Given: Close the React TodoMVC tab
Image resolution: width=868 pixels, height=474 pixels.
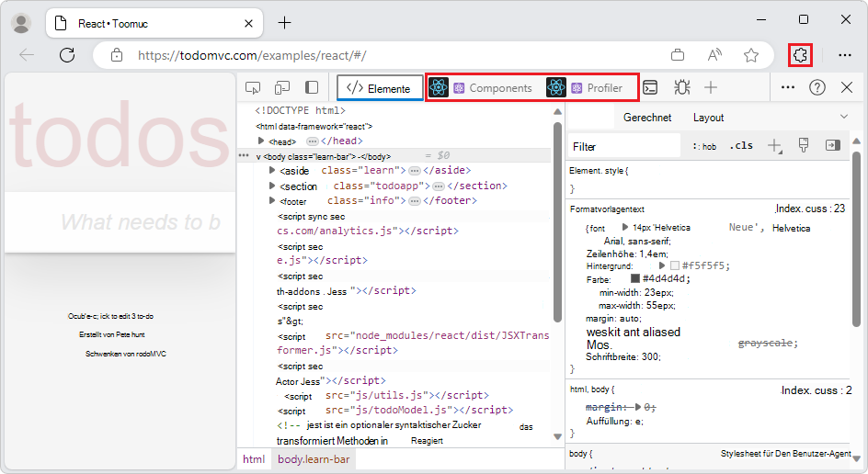Looking at the screenshot, I should click(248, 23).
